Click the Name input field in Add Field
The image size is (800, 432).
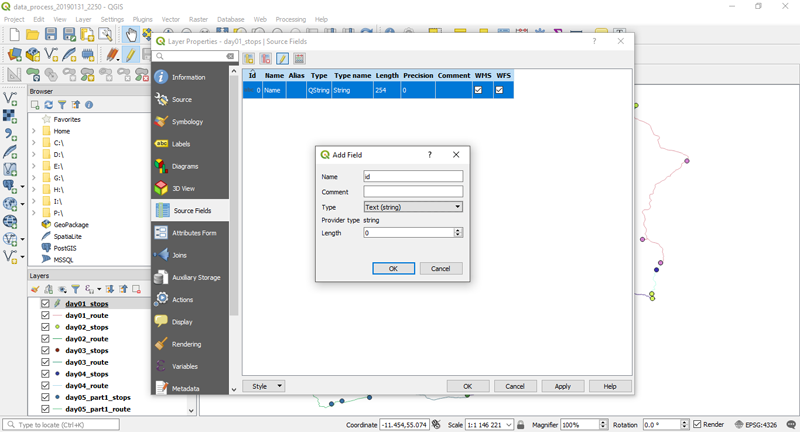pos(413,176)
